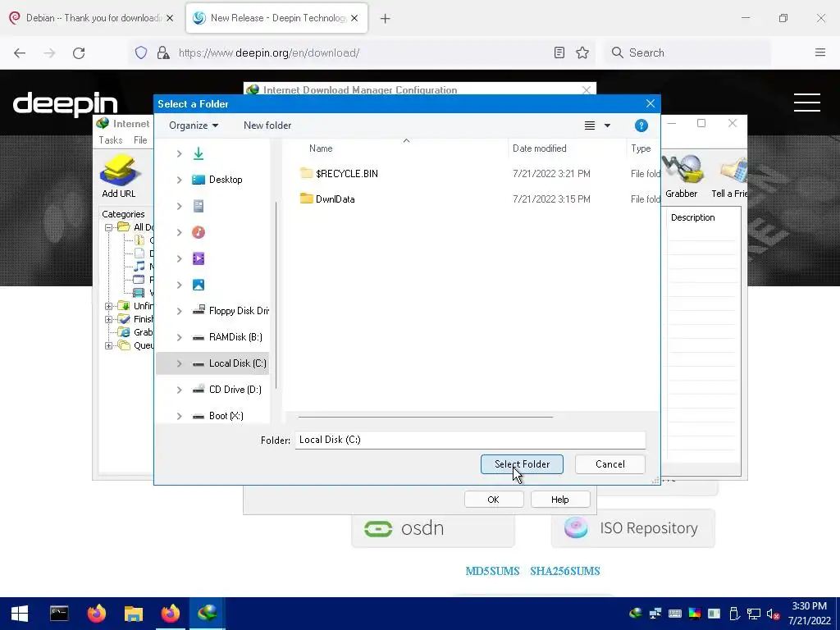Image resolution: width=840 pixels, height=630 pixels.
Task: Click the network tray icon with monitor
Action: click(755, 614)
